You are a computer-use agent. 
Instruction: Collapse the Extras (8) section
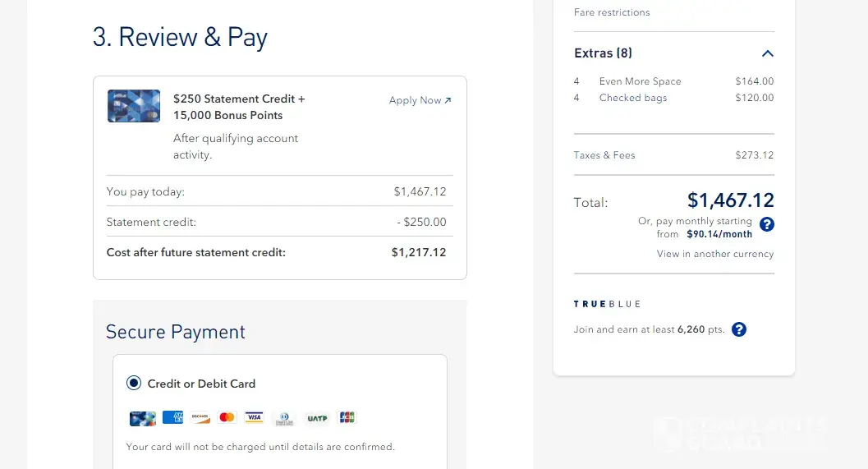coord(768,53)
